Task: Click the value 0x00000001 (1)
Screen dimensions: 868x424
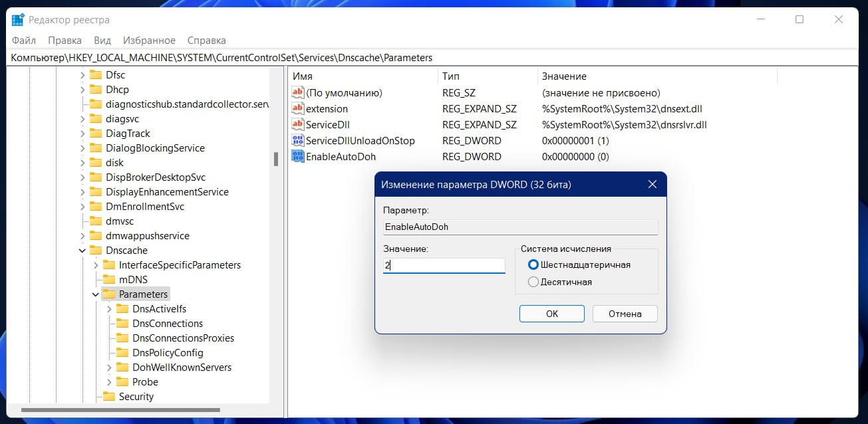Action: click(x=575, y=140)
